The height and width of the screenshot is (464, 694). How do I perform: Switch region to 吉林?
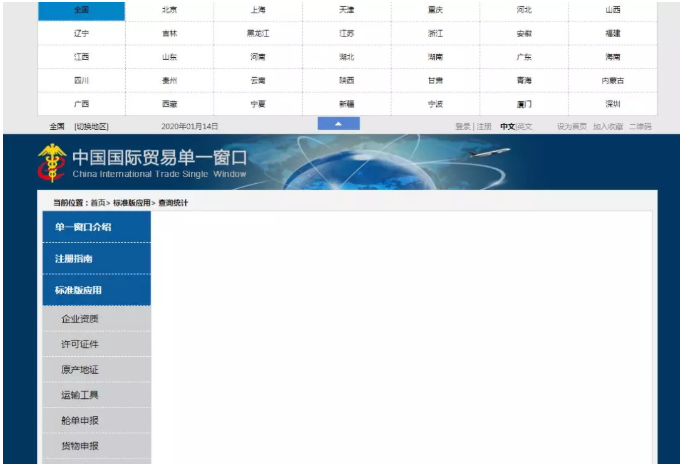coord(170,33)
